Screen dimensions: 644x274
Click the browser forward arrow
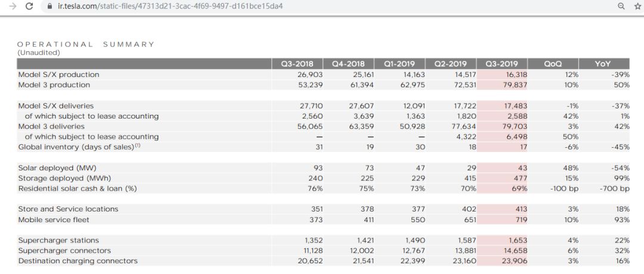click(13, 7)
